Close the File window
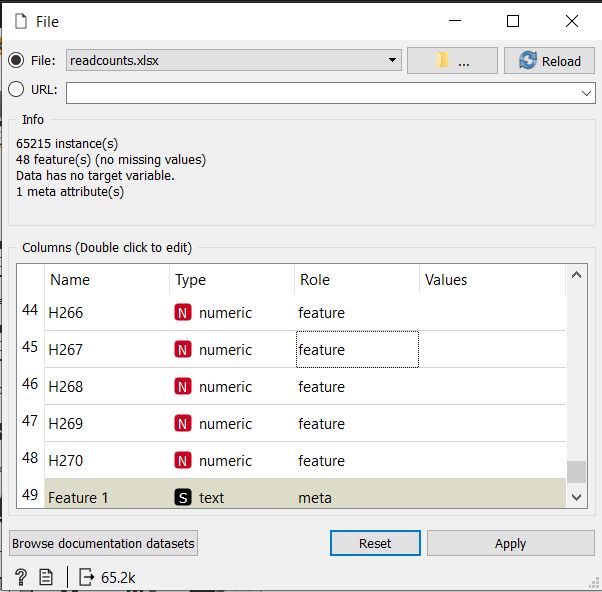Viewport: 602px width, 592px height. [x=572, y=21]
